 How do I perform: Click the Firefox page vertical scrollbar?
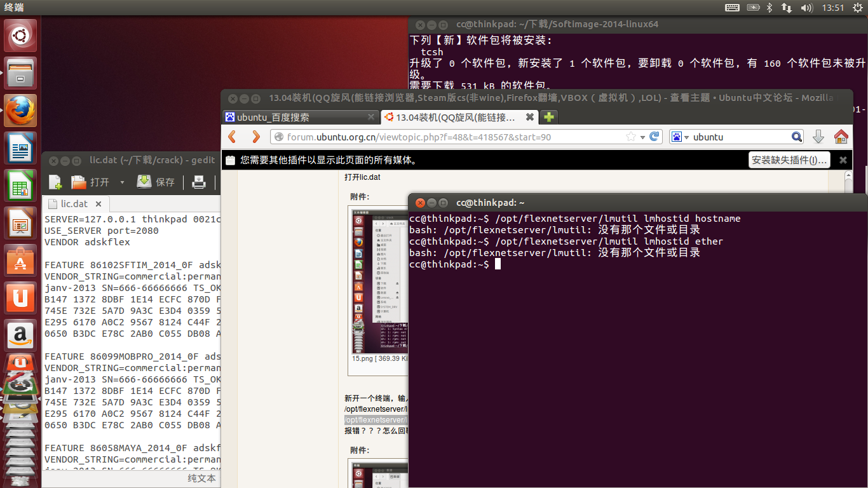[848, 182]
